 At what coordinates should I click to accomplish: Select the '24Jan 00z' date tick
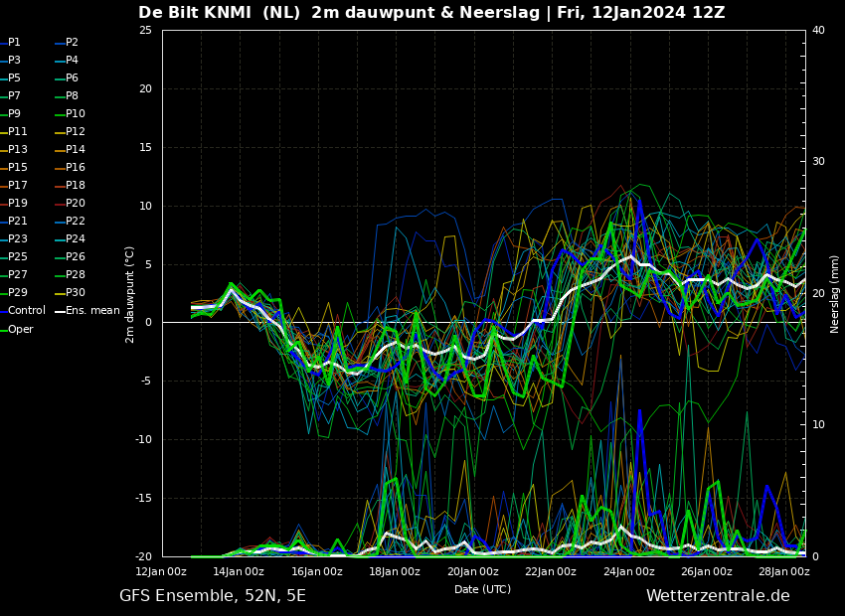(629, 572)
